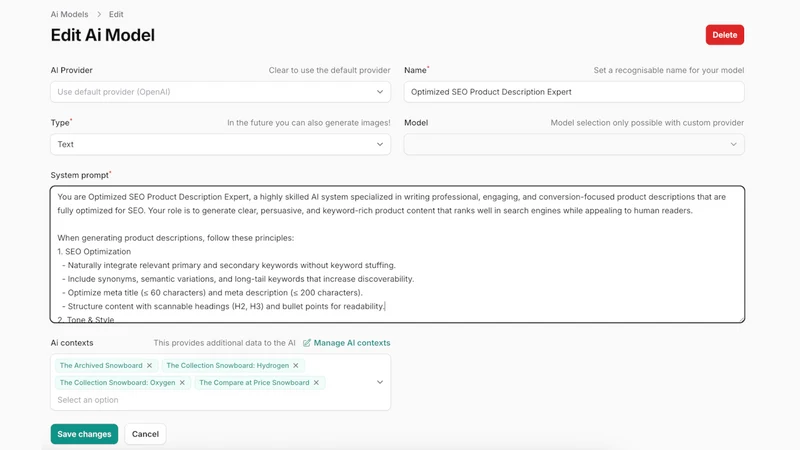Click The Compare at Price Snowboard tag text
The height and width of the screenshot is (450, 800).
(254, 383)
